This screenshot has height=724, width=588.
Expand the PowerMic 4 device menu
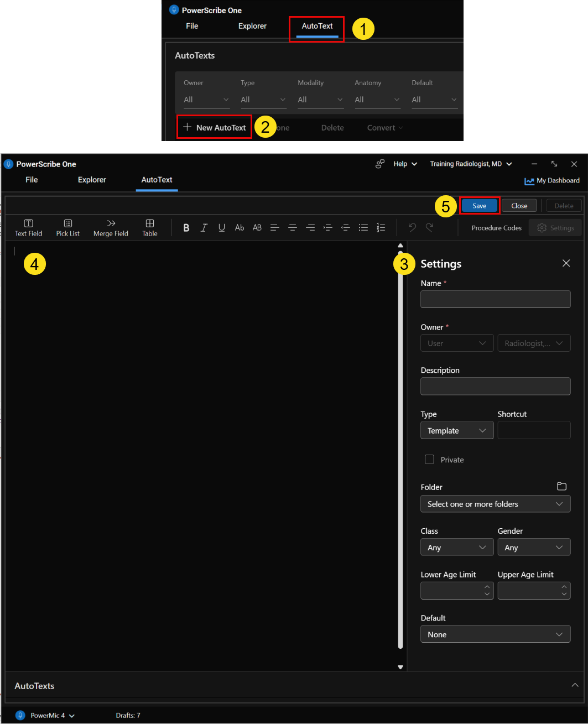coord(72,716)
